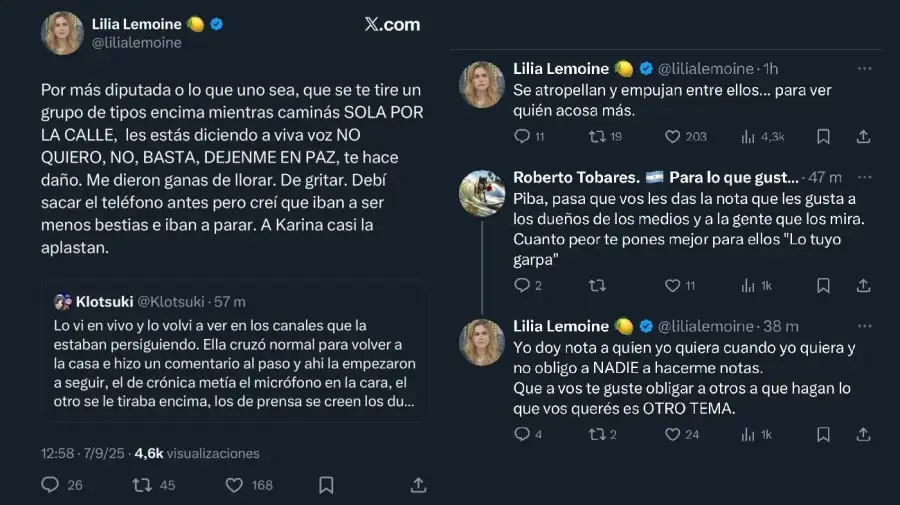Screen dimensions: 900x505
Task: Open more options on the first Lilia reply
Action: click(x=864, y=69)
